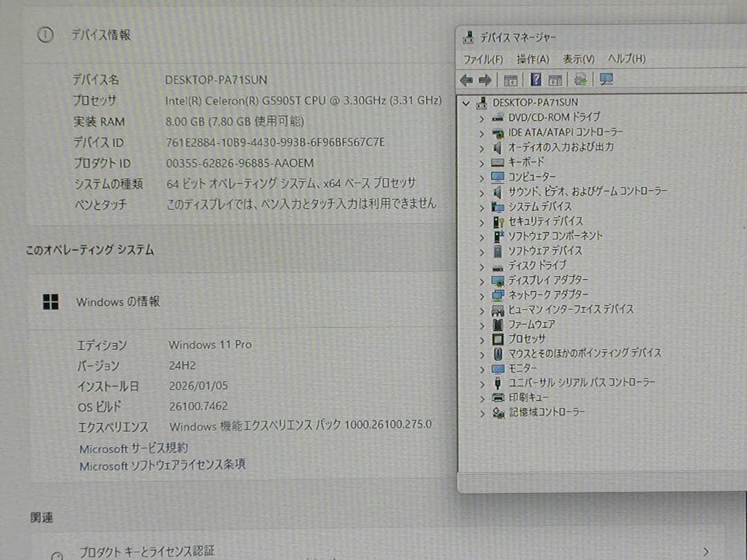Click the Back navigation arrow in Device Manager
747x560 pixels.
465,80
